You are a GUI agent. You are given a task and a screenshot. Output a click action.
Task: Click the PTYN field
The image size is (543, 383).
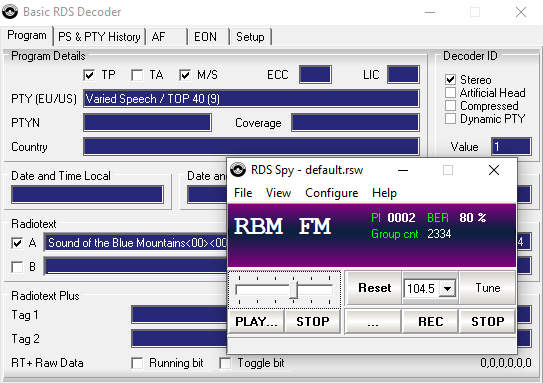tap(147, 123)
